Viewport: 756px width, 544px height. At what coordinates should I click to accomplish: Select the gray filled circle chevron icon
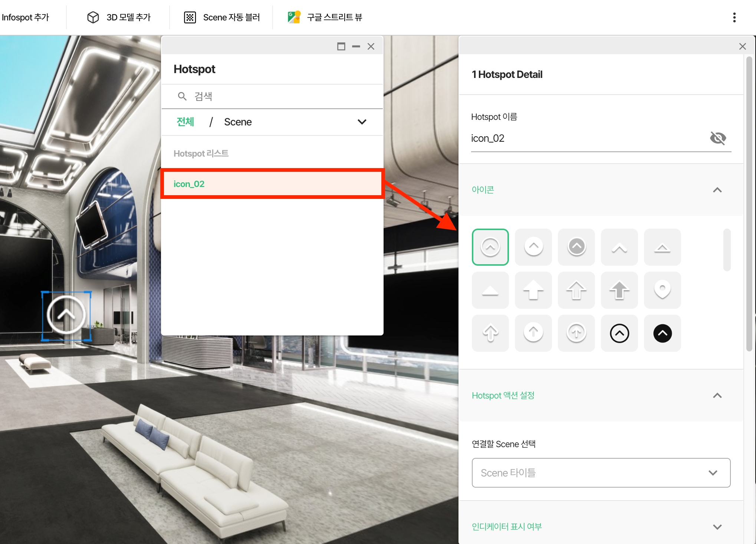(576, 247)
